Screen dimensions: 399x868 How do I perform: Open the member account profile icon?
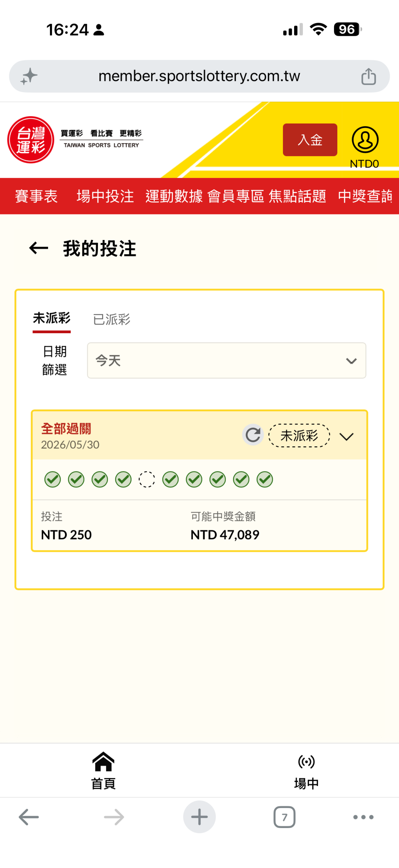pos(365,140)
